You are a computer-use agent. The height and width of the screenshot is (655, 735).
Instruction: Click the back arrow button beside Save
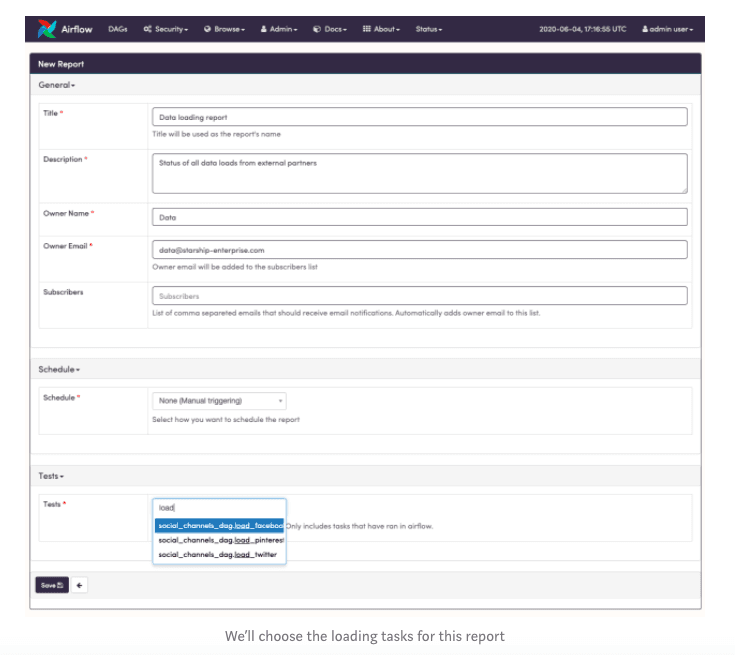80,585
